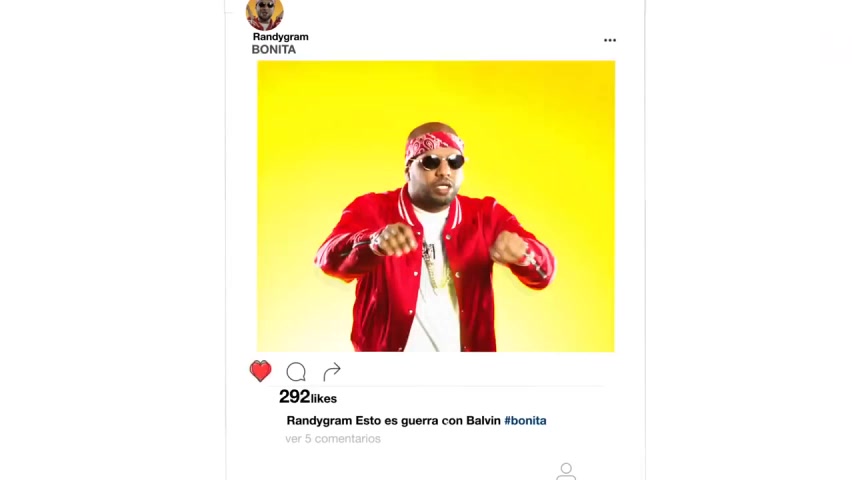Open the three-dot post options menu
852x480 pixels.
(610, 40)
